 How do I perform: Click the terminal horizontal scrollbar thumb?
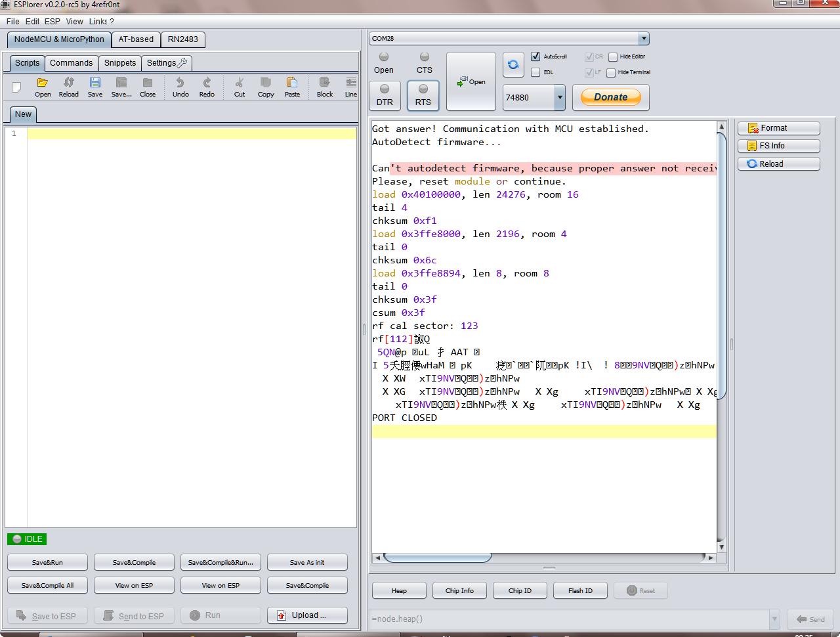(438, 558)
